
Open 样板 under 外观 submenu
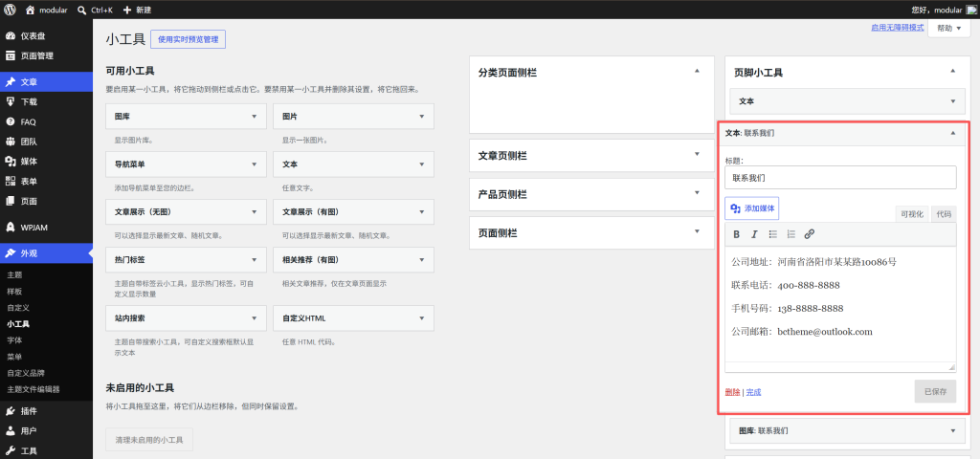[15, 292]
